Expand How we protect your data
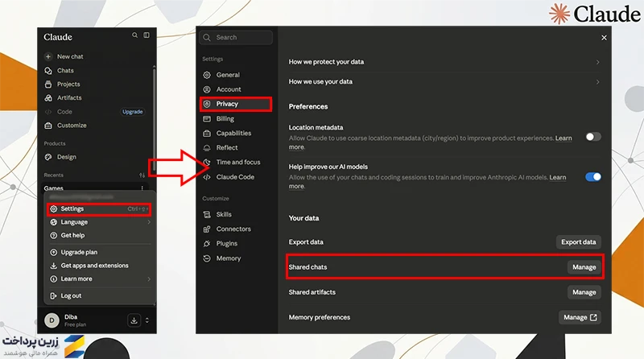This screenshot has height=359, width=644. [444, 62]
